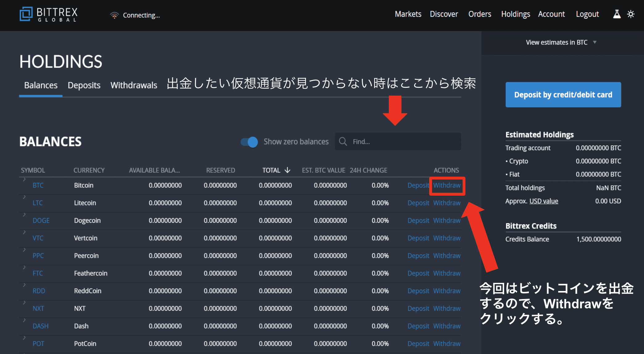The image size is (644, 354).
Task: Click Deposit for Bitcoin
Action: [x=418, y=185]
